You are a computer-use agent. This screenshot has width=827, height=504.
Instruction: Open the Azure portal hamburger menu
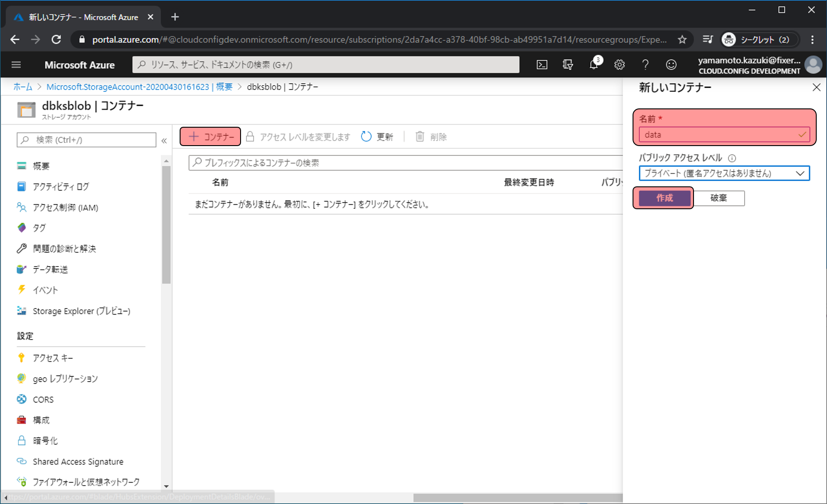coord(16,65)
